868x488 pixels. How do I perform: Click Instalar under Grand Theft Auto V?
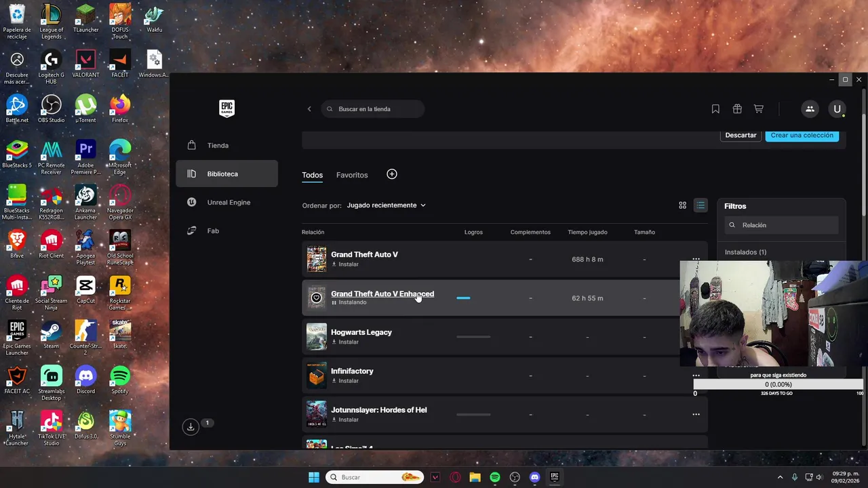point(345,264)
